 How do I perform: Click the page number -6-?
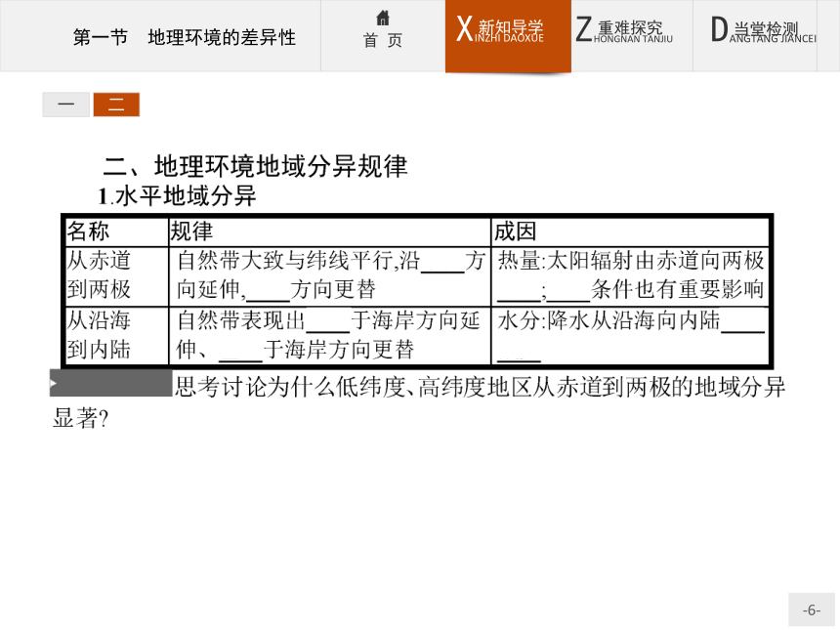pyautogui.click(x=811, y=609)
